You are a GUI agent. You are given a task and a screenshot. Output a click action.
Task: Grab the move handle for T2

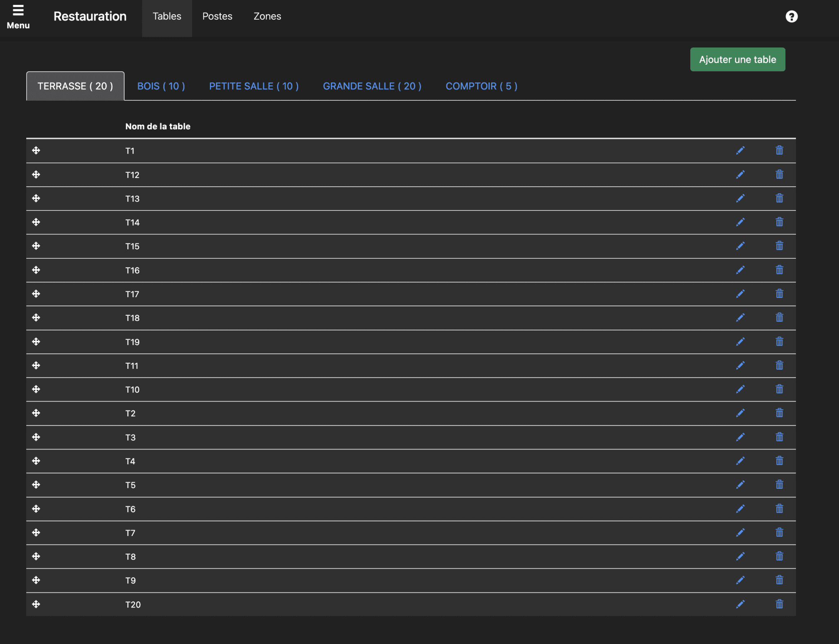coord(36,413)
